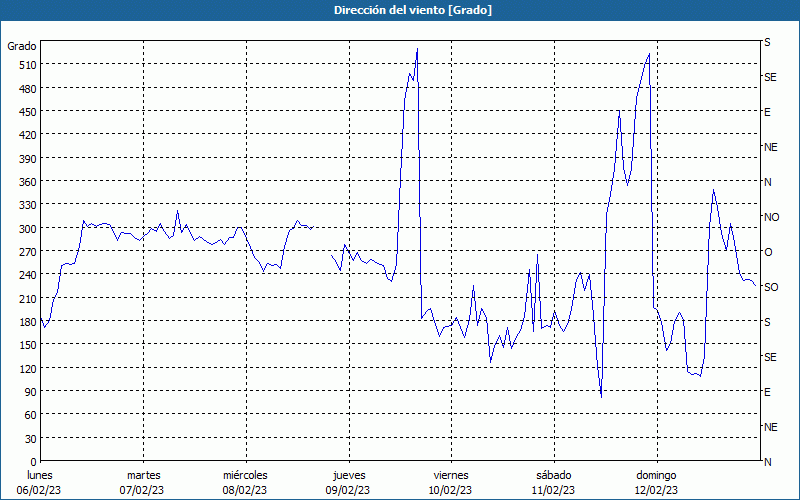Select the 330 y-axis value
Viewport: 800px width, 500px height.
coord(28,205)
